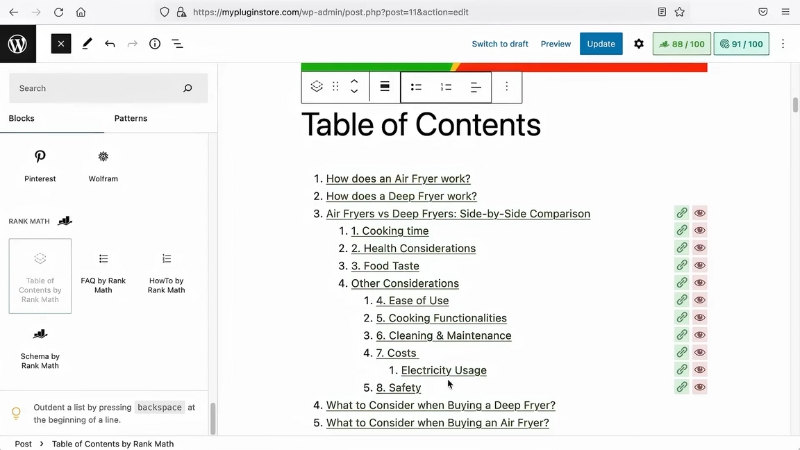The width and height of the screenshot is (800, 450).
Task: Edit link icon for Cooking time
Action: 682,231
